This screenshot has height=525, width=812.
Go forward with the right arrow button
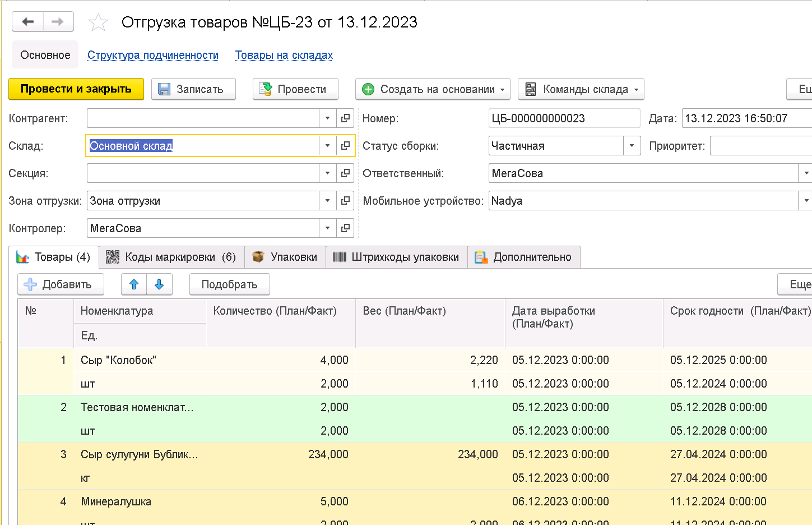point(58,22)
